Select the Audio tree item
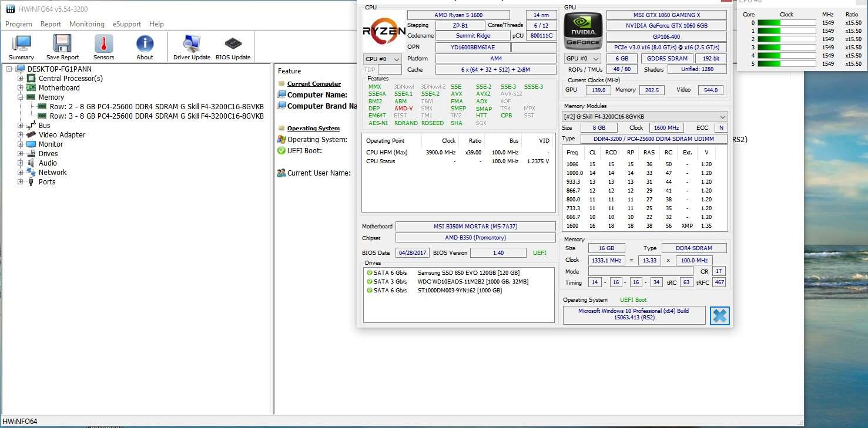The image size is (868, 428). [x=48, y=163]
